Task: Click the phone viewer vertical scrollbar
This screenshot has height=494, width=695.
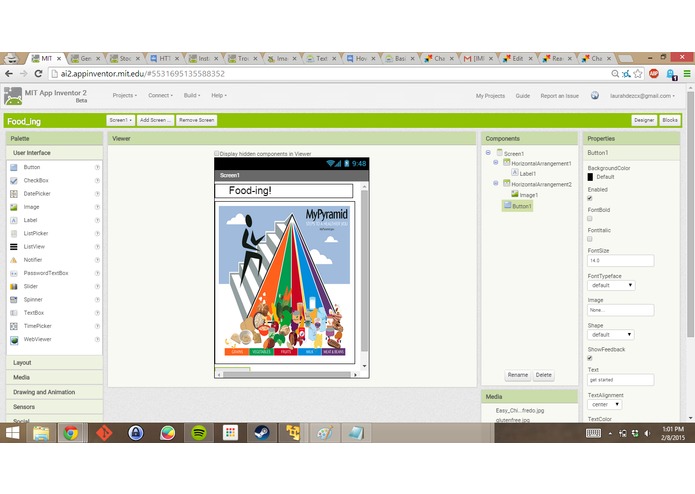Action: 364,271
